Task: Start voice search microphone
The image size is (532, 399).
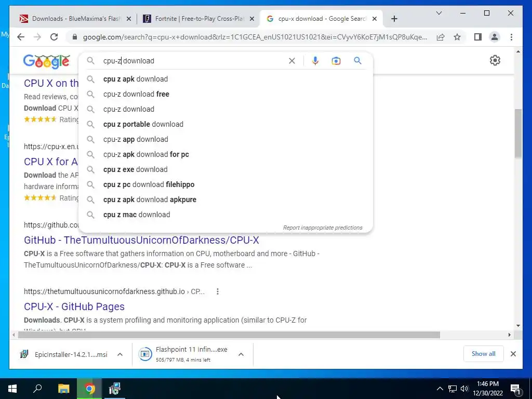Action: (x=315, y=61)
